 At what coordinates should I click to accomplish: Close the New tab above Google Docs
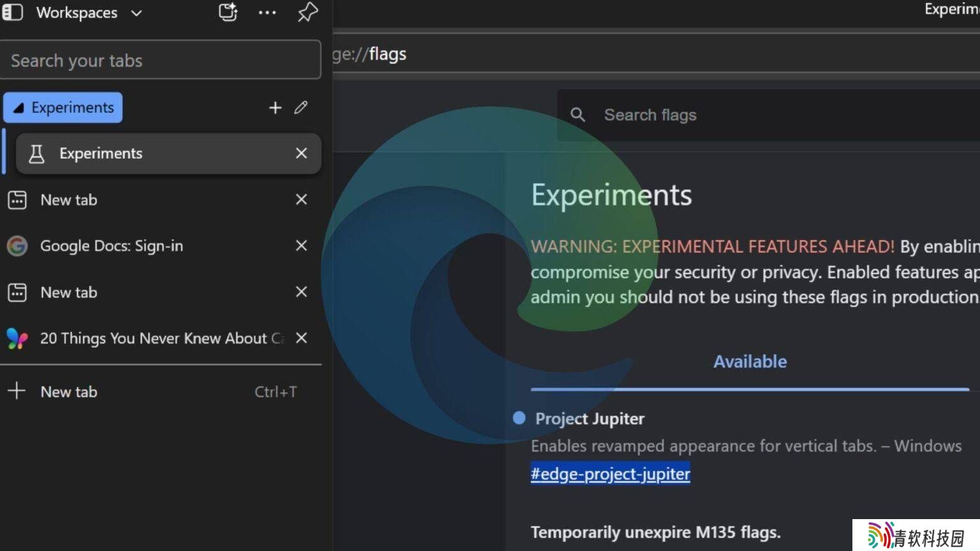[x=301, y=200]
